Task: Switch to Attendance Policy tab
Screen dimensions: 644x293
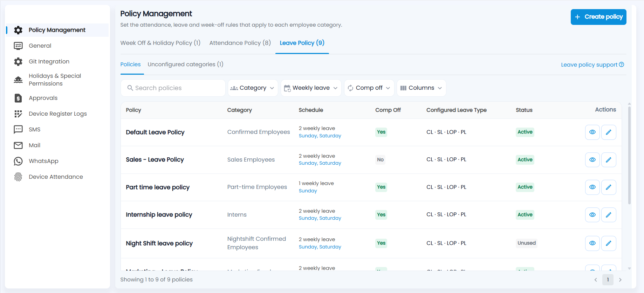Action: point(240,43)
